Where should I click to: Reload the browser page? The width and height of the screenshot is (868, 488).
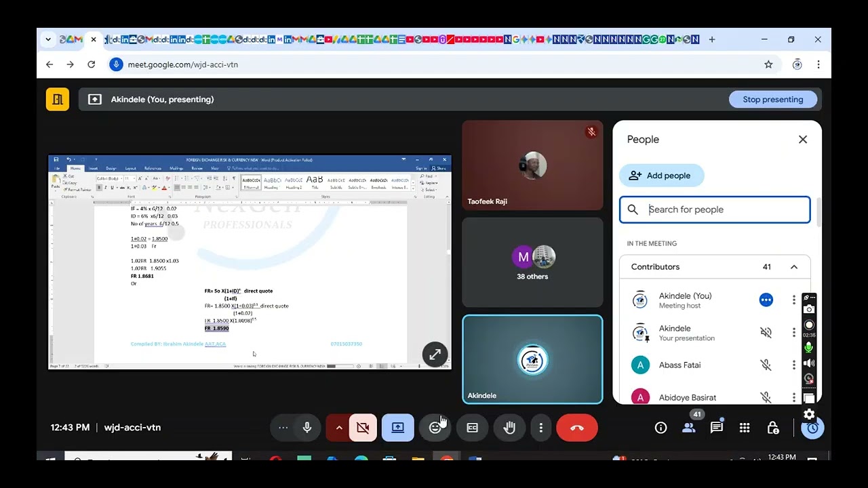pos(91,64)
